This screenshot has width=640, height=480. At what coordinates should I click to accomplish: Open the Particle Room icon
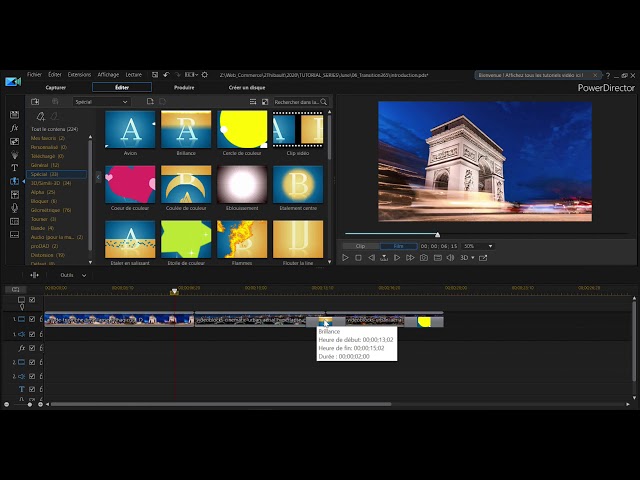pyautogui.click(x=14, y=155)
